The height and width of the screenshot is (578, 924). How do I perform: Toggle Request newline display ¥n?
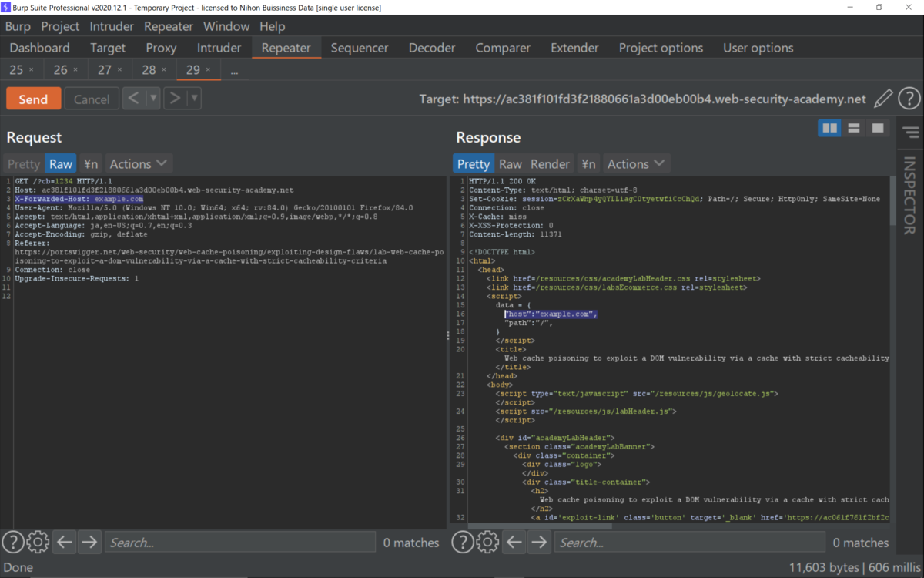[x=91, y=163]
